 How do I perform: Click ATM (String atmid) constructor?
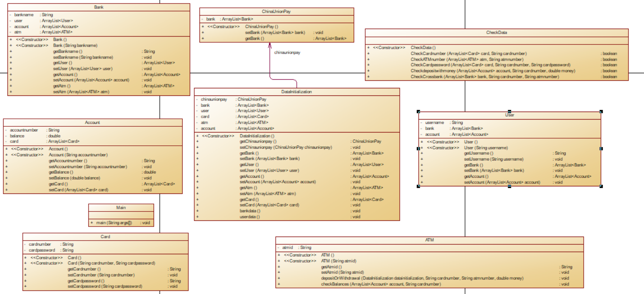coord(339,261)
